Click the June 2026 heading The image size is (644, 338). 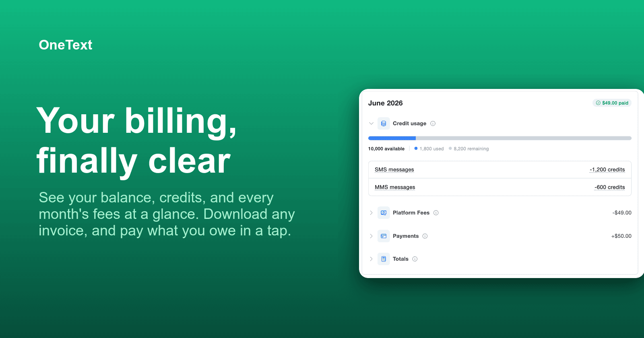click(x=386, y=103)
